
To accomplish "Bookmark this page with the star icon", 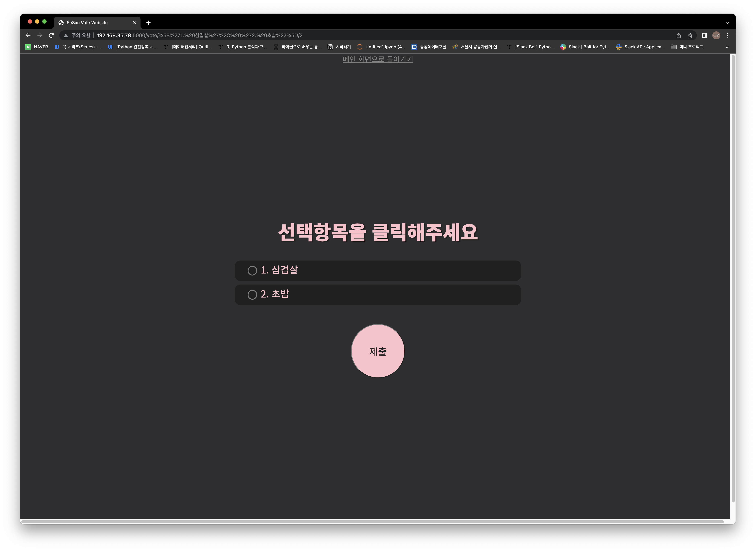I will tap(690, 35).
